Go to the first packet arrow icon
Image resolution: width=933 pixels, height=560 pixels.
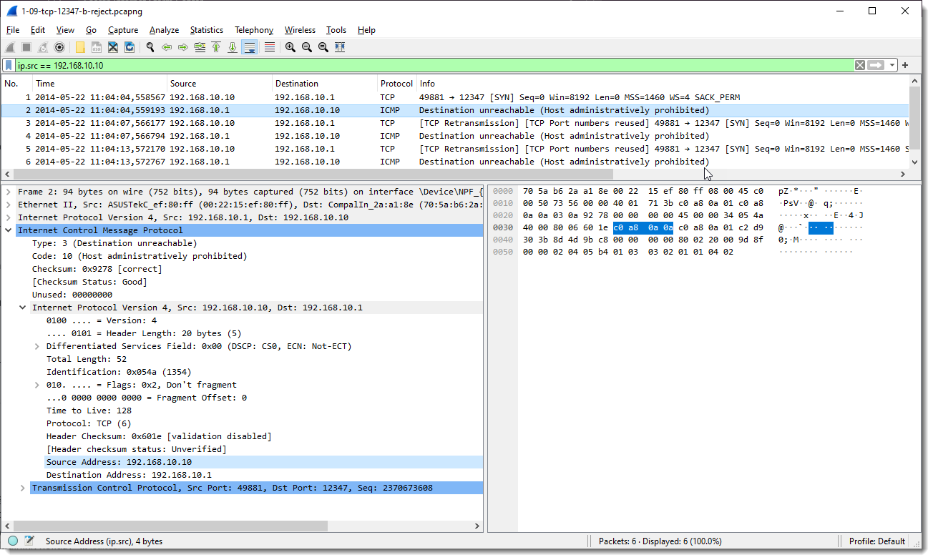pyautogui.click(x=216, y=47)
